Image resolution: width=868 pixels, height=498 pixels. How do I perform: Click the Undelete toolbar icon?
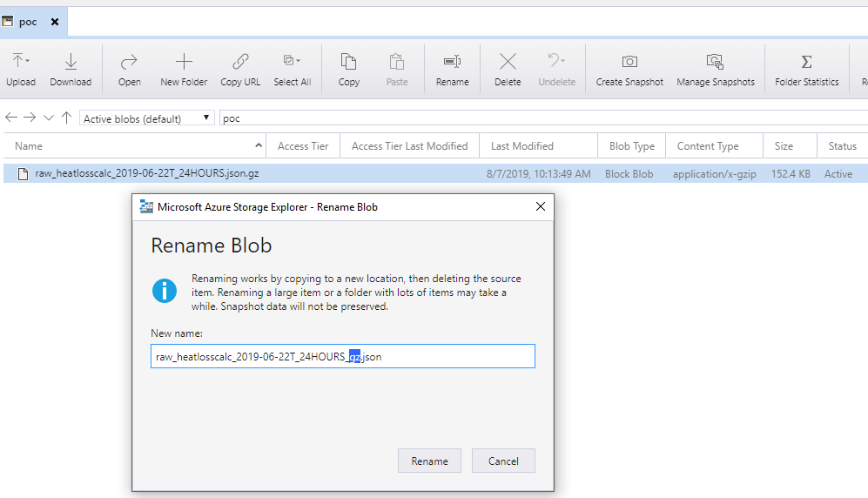(x=553, y=60)
